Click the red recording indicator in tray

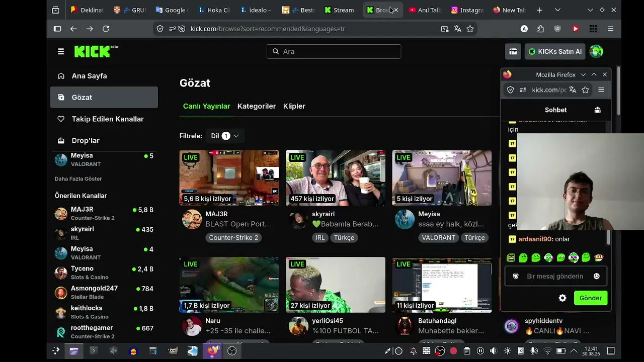pyautogui.click(x=453, y=351)
